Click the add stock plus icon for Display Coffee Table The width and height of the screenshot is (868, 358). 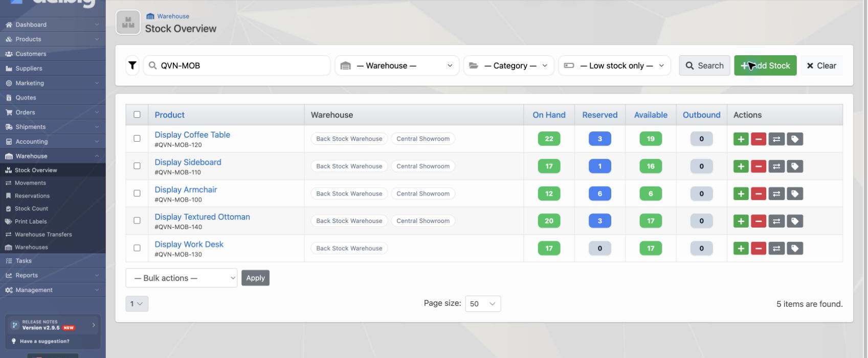741,139
